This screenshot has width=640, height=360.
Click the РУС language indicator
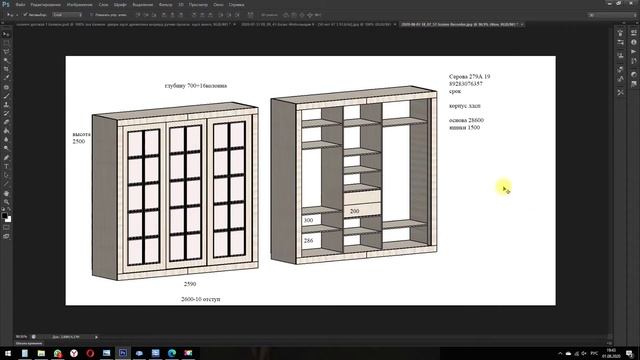pos(594,353)
